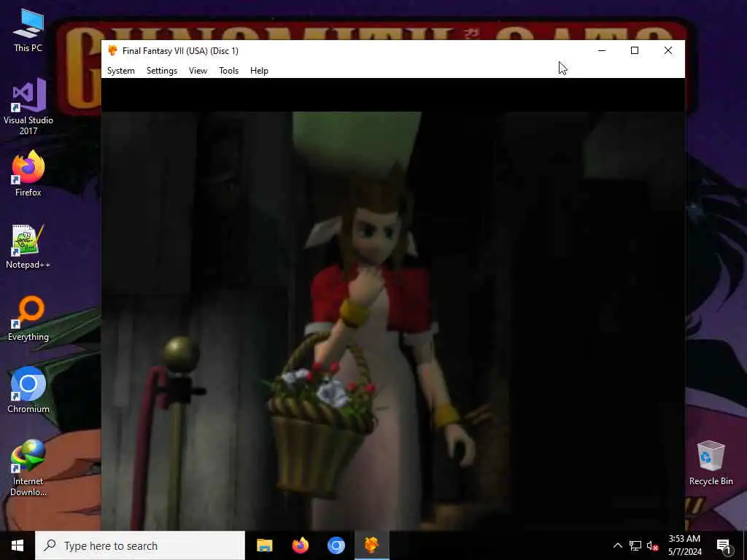Select the Chromium desktop shortcut
The width and height of the screenshot is (747, 560).
coord(28,390)
